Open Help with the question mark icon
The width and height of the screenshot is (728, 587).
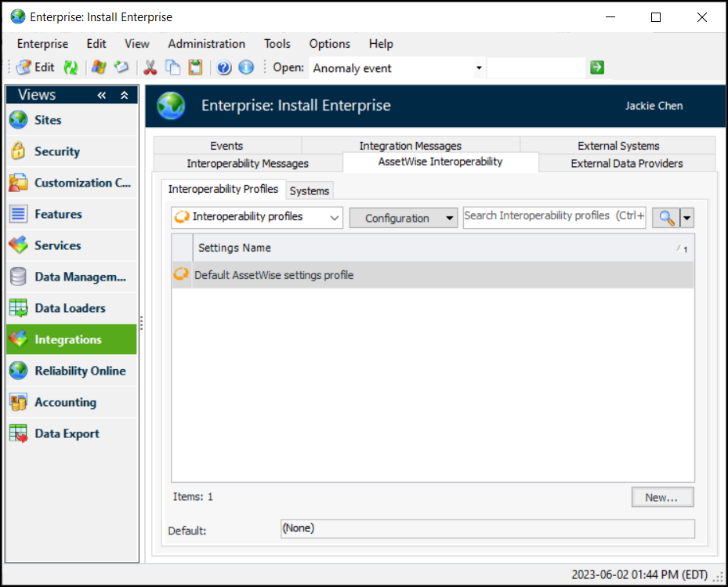(x=224, y=68)
